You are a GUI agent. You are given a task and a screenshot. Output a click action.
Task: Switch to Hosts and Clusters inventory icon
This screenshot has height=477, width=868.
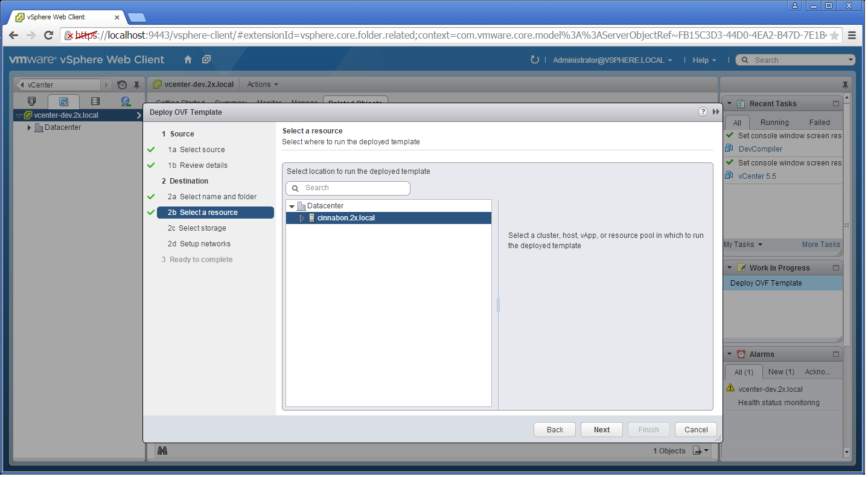click(32, 101)
